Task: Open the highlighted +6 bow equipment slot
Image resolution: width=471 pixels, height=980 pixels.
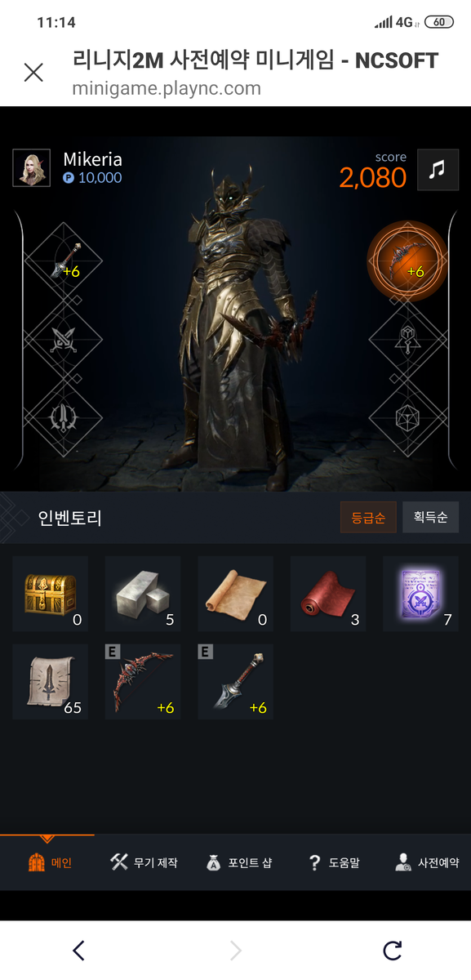Action: tap(407, 261)
